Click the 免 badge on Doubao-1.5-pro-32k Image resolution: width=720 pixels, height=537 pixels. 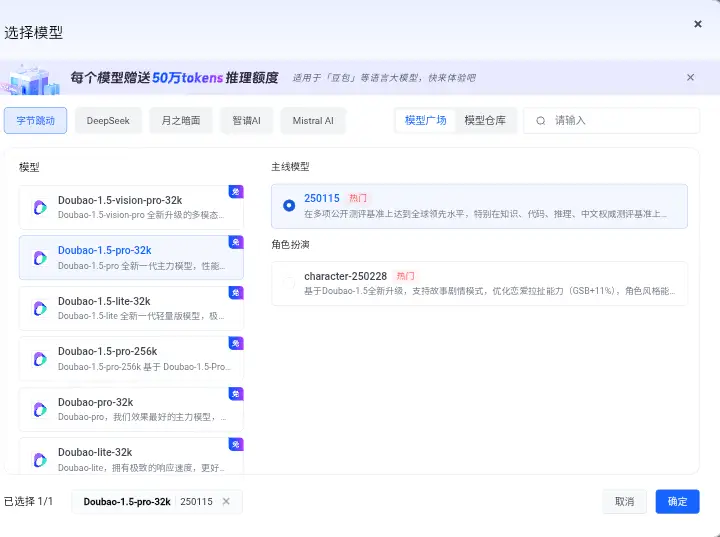[x=236, y=242]
